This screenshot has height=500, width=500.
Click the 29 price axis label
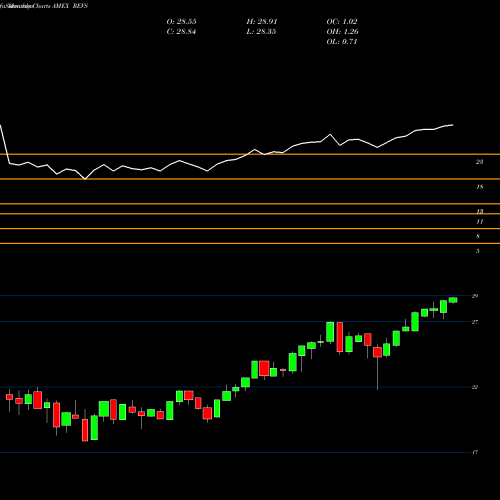point(475,296)
